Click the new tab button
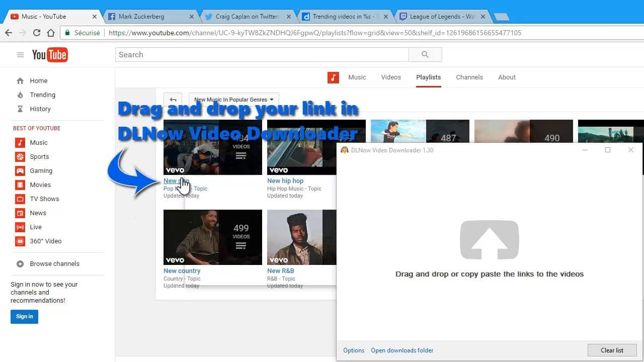This screenshot has width=644, height=362. pyautogui.click(x=502, y=17)
